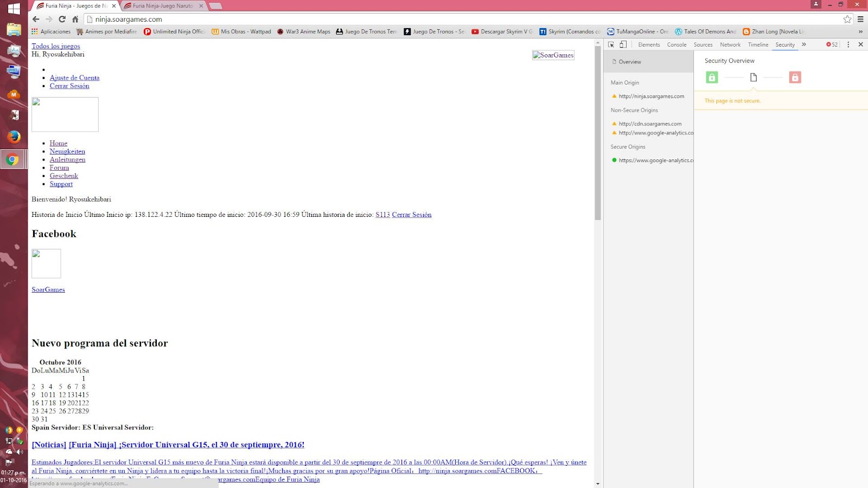Select secure origin https://www.google-analytics
The width and height of the screenshot is (868, 488).
click(x=652, y=160)
